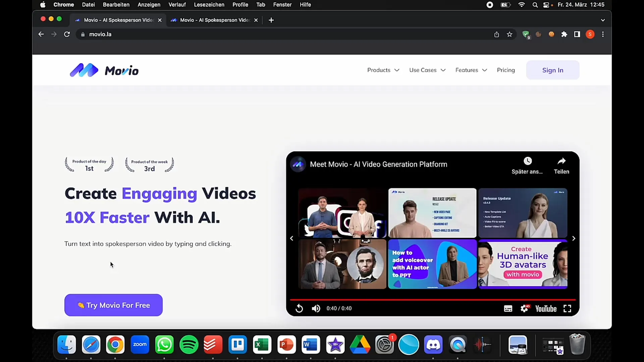Image resolution: width=644 pixels, height=362 pixels.
Task: Click the video settings gear icon
Action: [x=524, y=308]
